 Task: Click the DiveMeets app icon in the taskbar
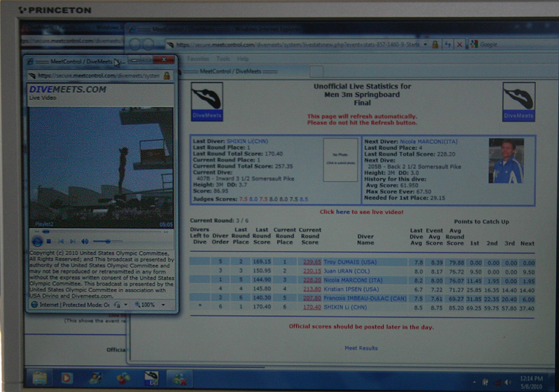(x=151, y=378)
